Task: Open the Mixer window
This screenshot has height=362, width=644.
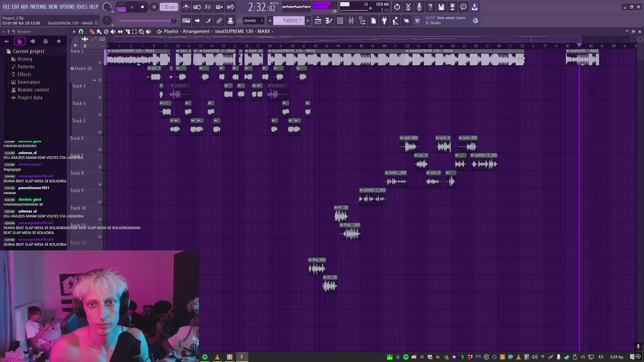Action: [351, 21]
